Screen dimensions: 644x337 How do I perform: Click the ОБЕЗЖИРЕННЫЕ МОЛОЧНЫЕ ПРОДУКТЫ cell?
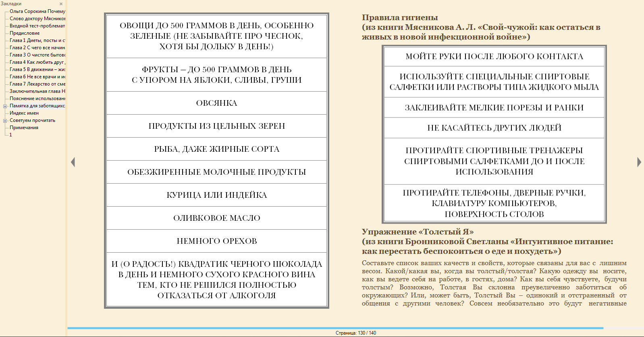pyautogui.click(x=217, y=172)
